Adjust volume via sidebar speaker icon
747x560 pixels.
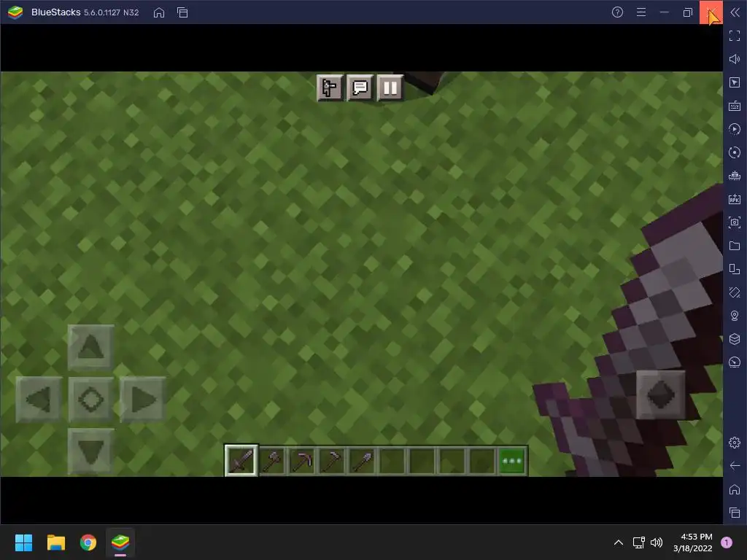point(735,59)
